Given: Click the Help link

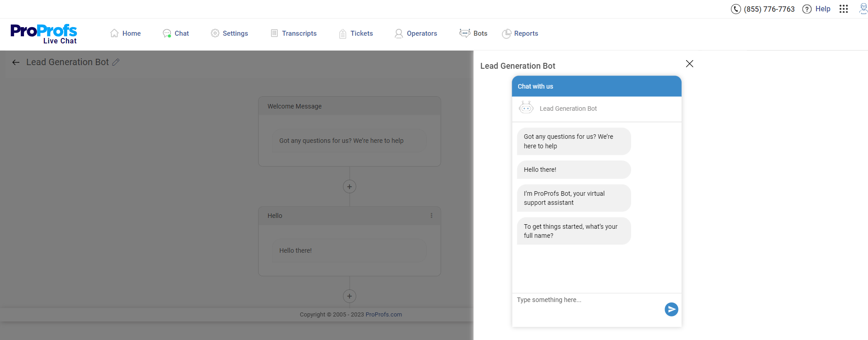Looking at the screenshot, I should pyautogui.click(x=816, y=9).
